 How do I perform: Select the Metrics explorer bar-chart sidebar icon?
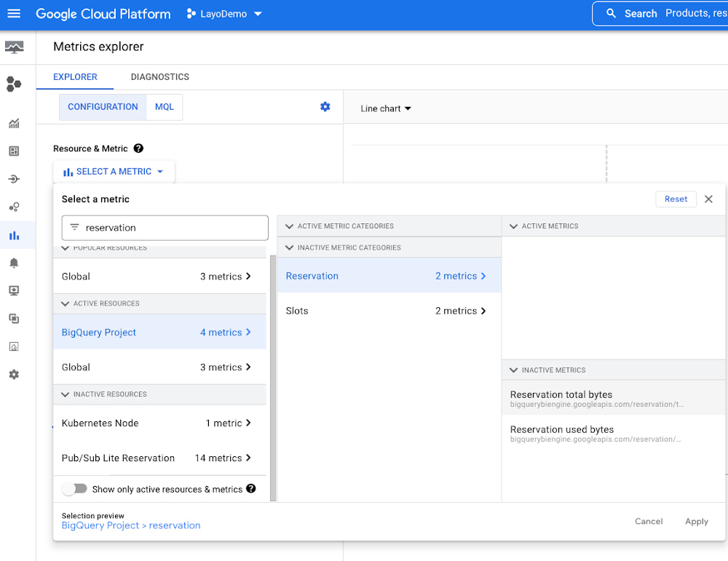pyautogui.click(x=14, y=235)
